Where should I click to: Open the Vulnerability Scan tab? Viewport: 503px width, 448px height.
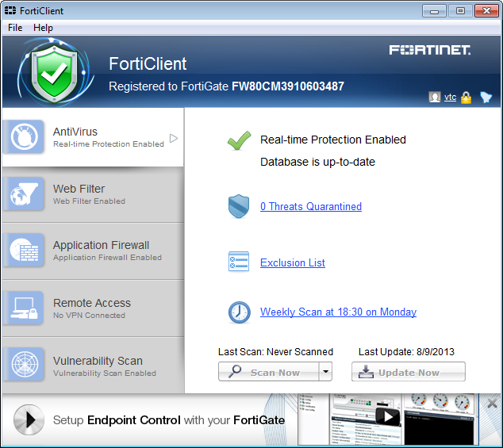[x=92, y=366]
